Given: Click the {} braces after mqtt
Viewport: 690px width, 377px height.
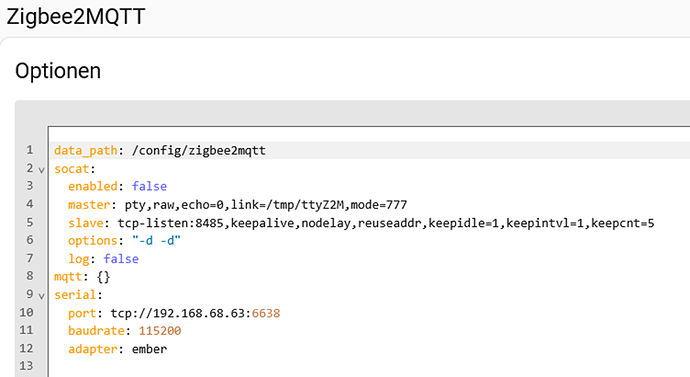Looking at the screenshot, I should coord(103,277).
